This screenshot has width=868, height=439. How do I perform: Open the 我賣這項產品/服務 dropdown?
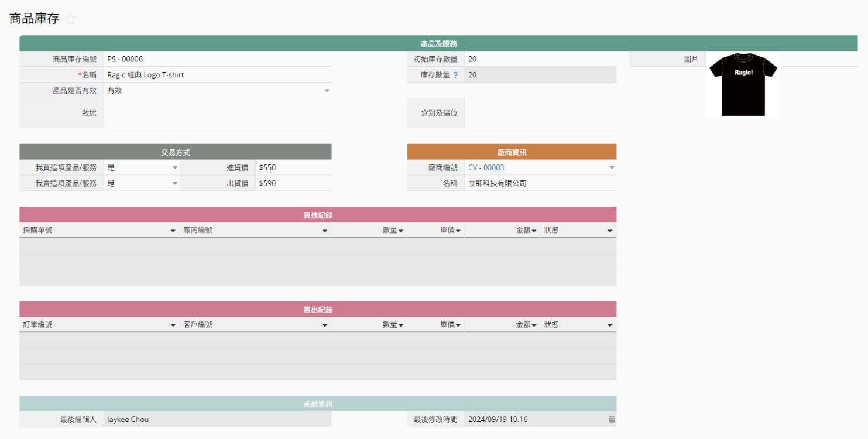point(174,183)
